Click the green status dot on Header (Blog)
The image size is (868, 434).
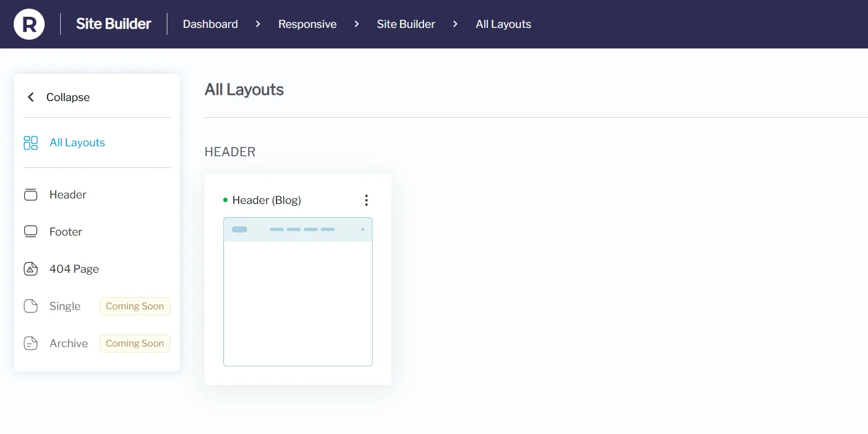pos(226,200)
